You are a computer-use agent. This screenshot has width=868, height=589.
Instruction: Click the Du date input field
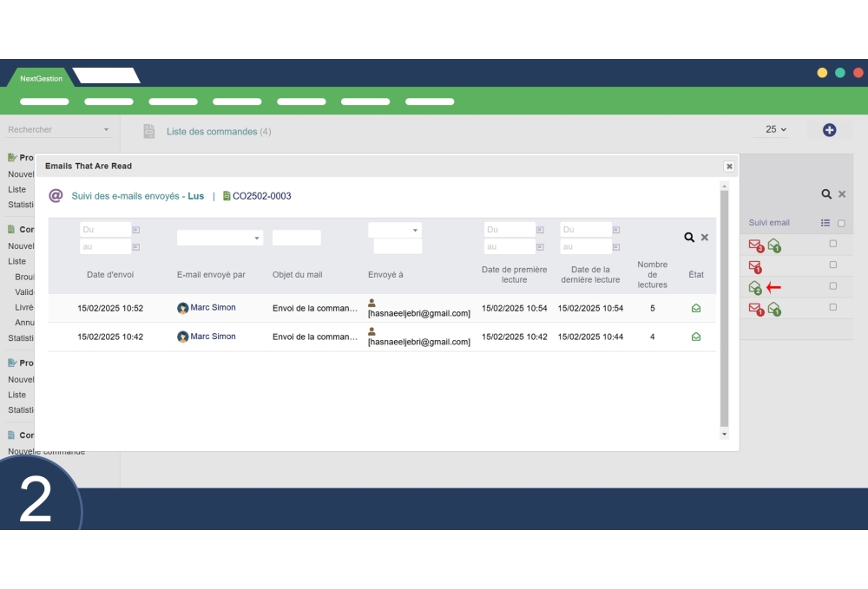pyautogui.click(x=104, y=229)
